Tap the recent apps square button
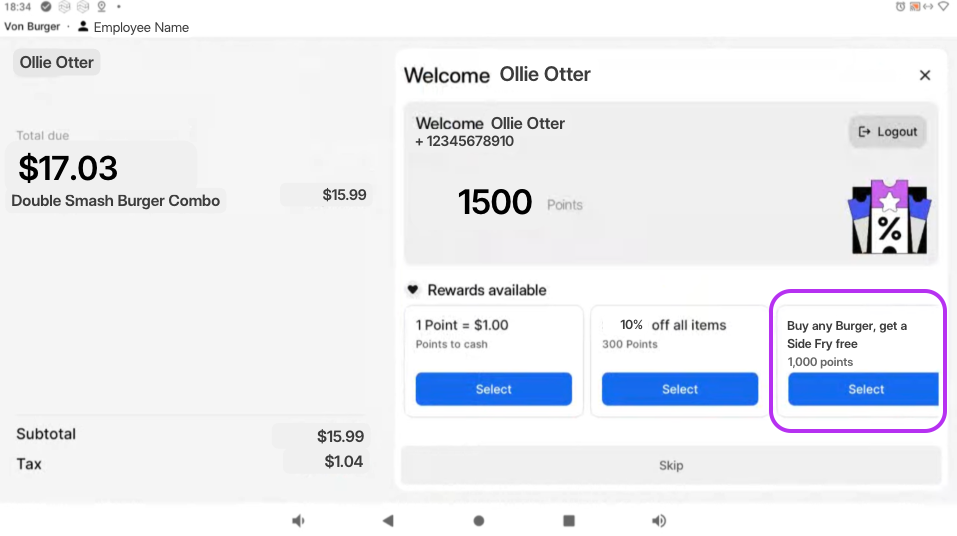The width and height of the screenshot is (957, 536). pyautogui.click(x=569, y=520)
